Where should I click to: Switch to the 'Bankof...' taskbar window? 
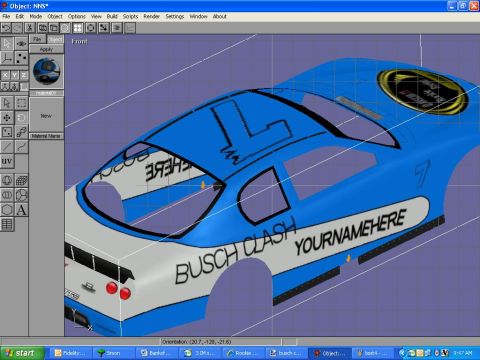pyautogui.click(x=157, y=353)
